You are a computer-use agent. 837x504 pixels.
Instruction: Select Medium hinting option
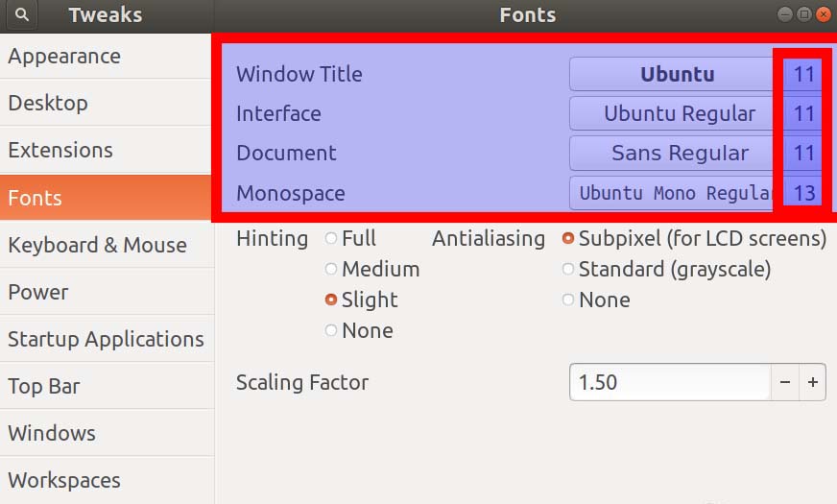332,270
